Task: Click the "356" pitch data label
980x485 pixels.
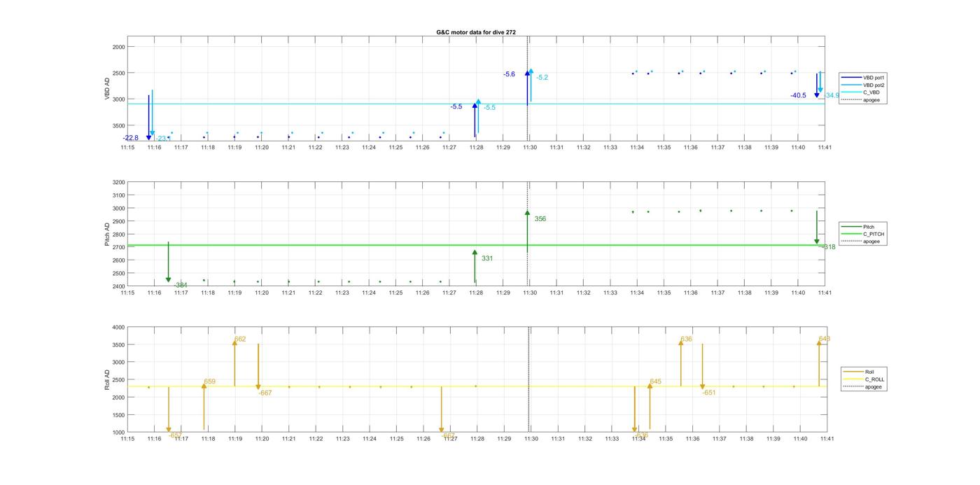Action: point(540,219)
